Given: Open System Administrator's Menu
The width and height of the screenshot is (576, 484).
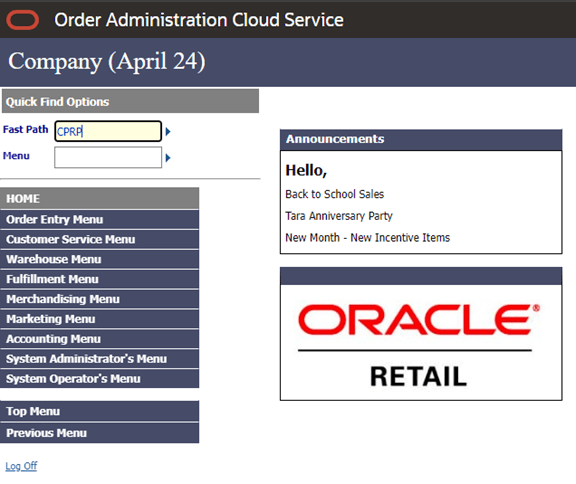Looking at the screenshot, I should pos(100,358).
